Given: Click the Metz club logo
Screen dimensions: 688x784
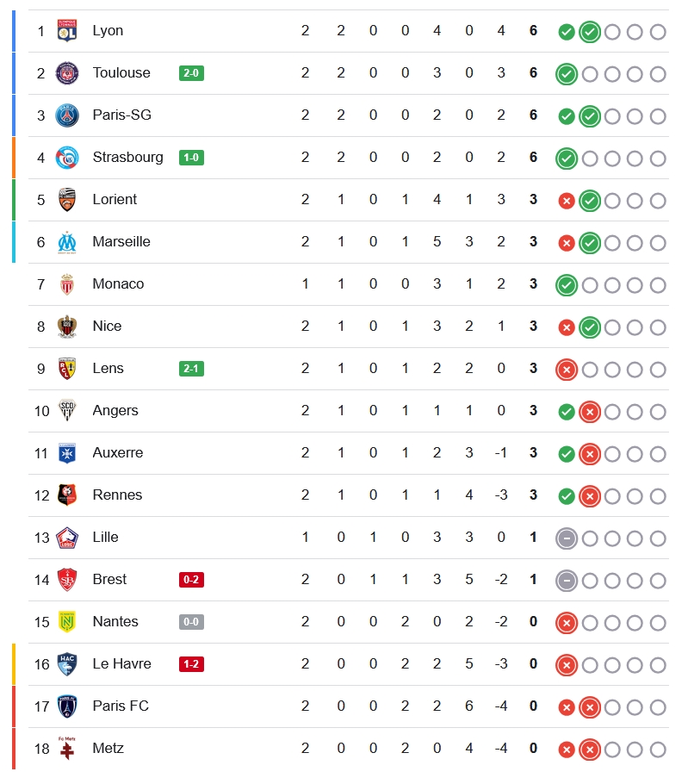Looking at the screenshot, I should click(67, 749).
